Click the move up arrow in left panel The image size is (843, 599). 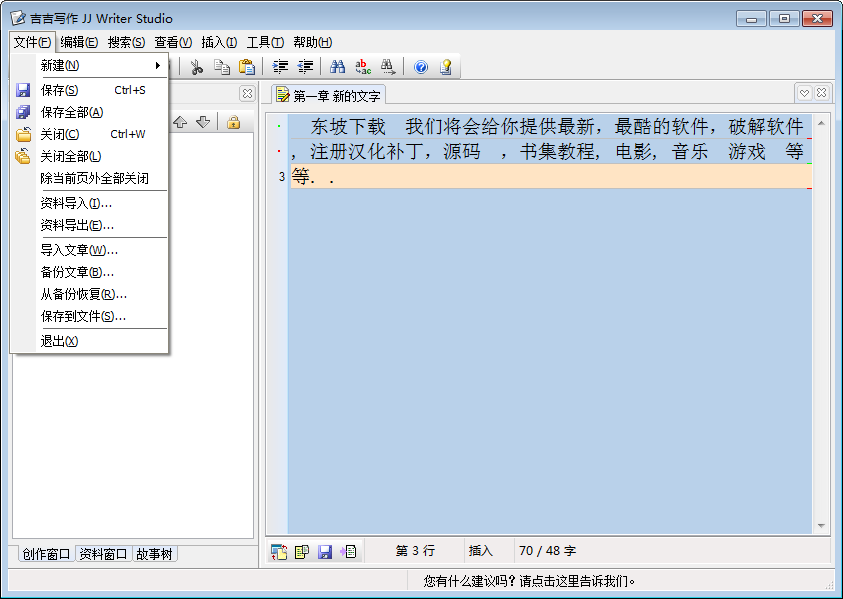[180, 122]
